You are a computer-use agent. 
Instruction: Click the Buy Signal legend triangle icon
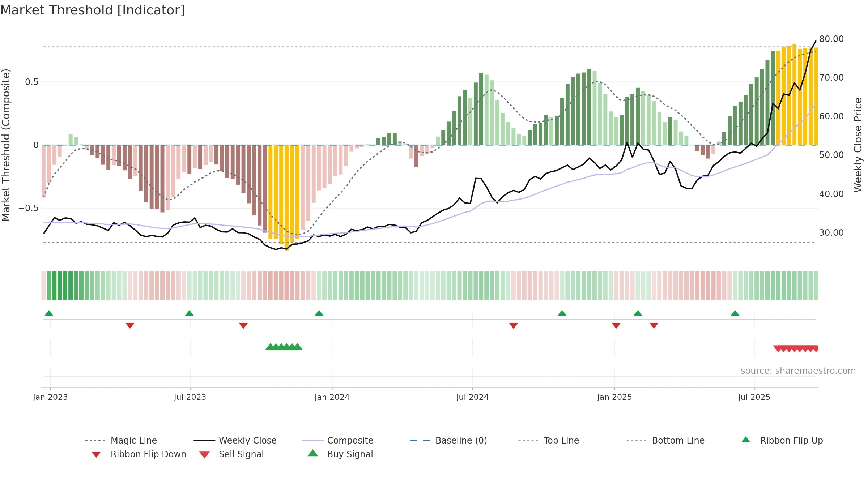pyautogui.click(x=313, y=453)
